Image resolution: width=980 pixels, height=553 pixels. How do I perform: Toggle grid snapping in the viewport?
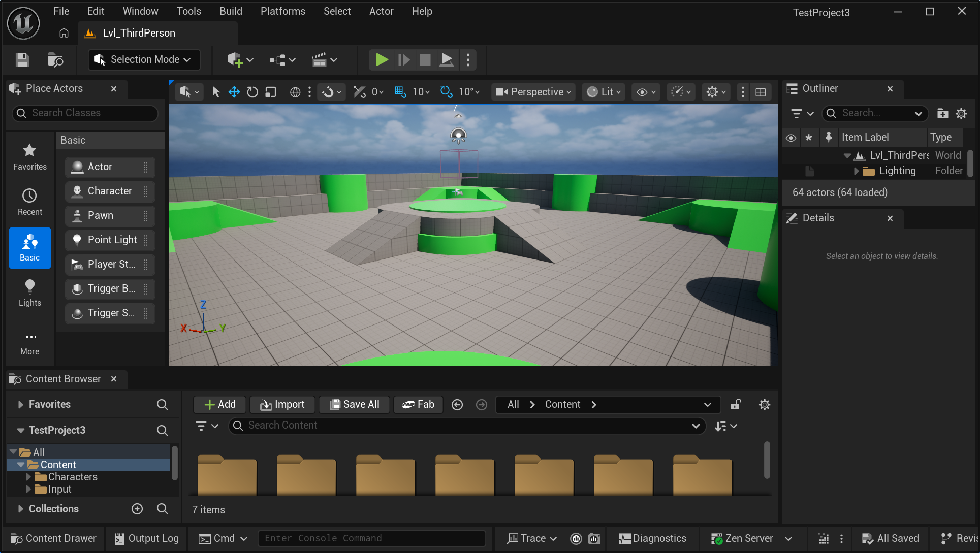400,92
